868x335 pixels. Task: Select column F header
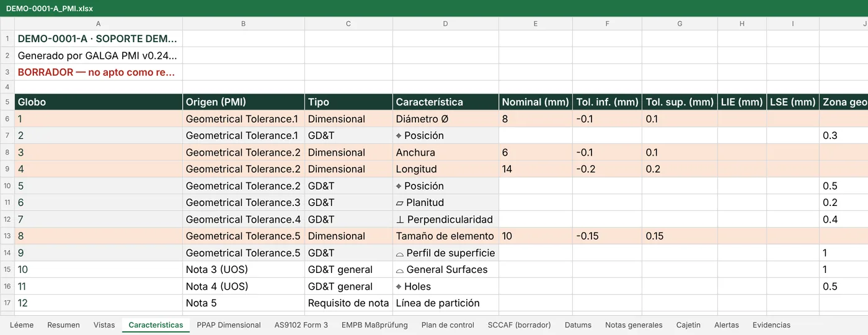coord(607,24)
